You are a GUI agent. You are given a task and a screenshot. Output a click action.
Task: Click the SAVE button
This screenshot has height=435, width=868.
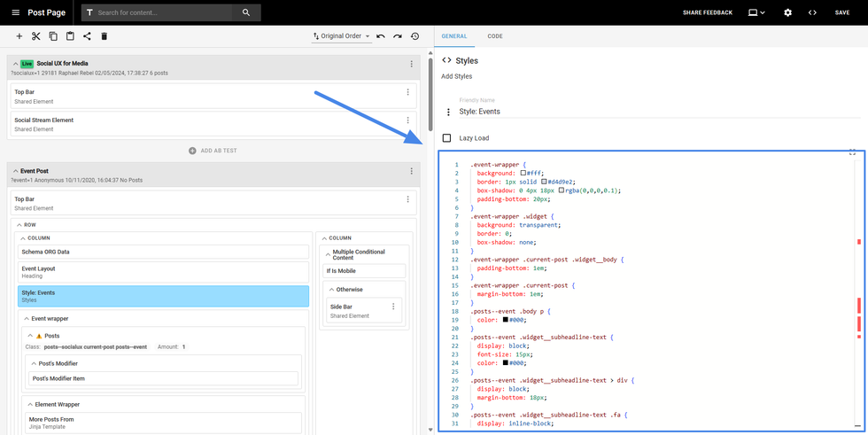tap(841, 12)
